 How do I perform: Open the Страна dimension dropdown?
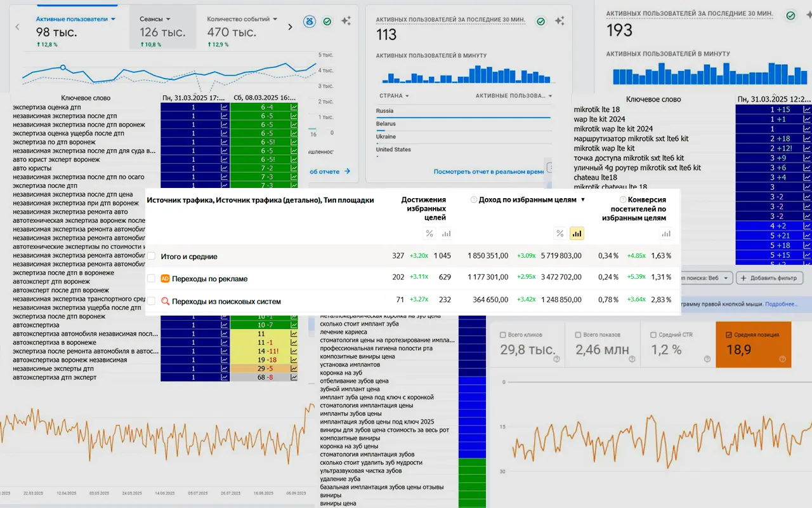click(x=393, y=96)
